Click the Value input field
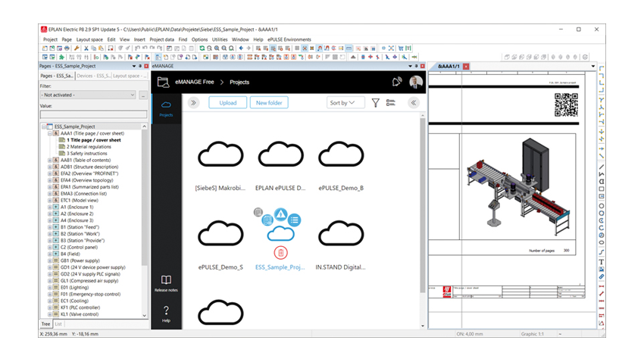 tap(94, 114)
